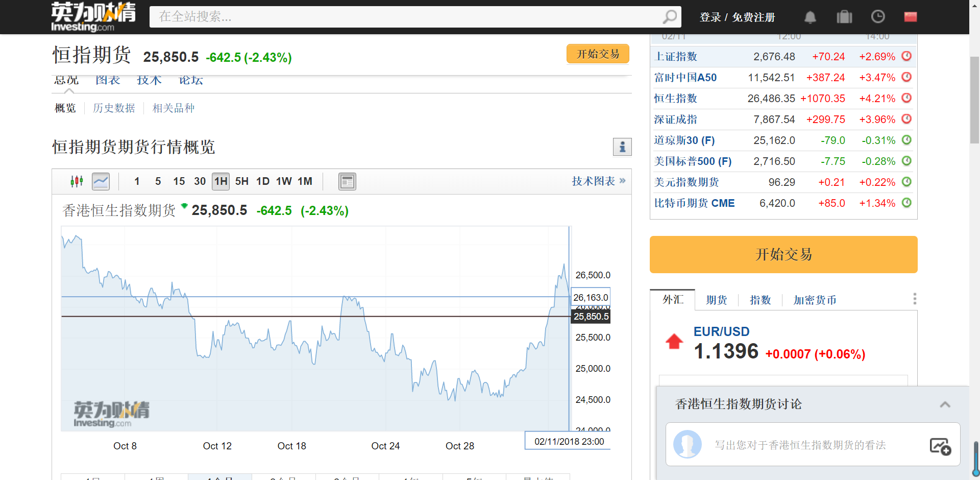Click clock icon in 上证指数 row
This screenshot has width=980, height=480.
906,56
